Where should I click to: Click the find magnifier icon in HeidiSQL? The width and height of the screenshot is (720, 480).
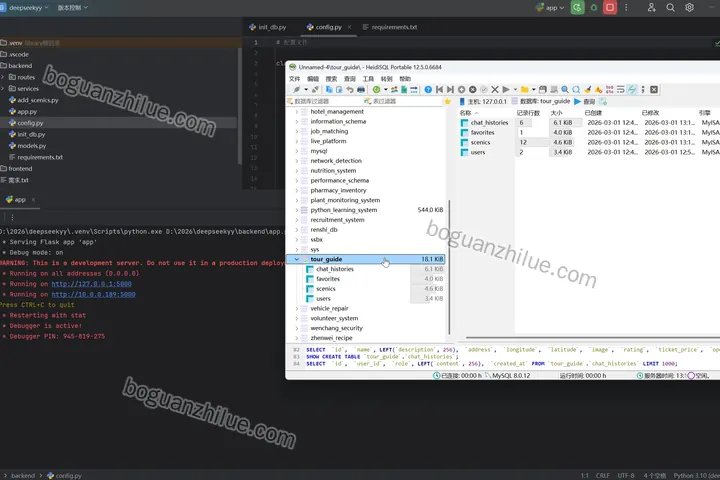click(x=565, y=90)
